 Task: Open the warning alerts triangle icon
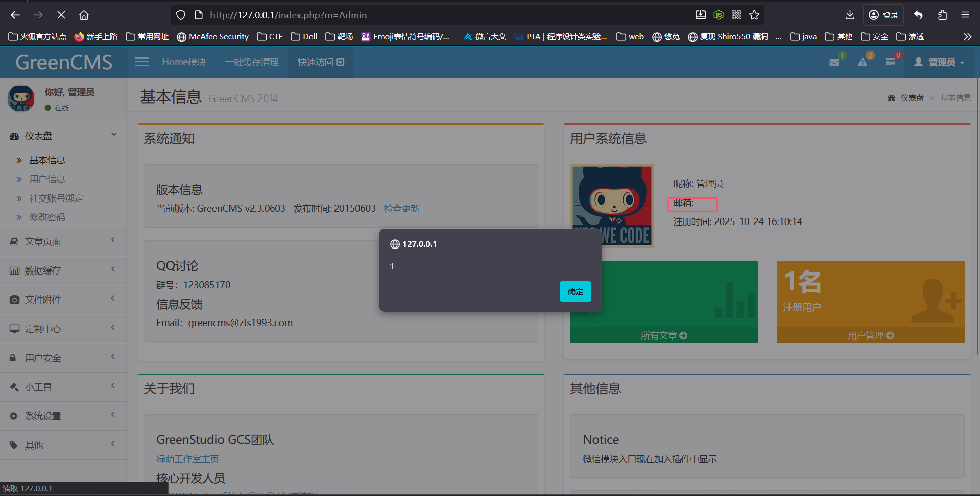[x=863, y=62]
